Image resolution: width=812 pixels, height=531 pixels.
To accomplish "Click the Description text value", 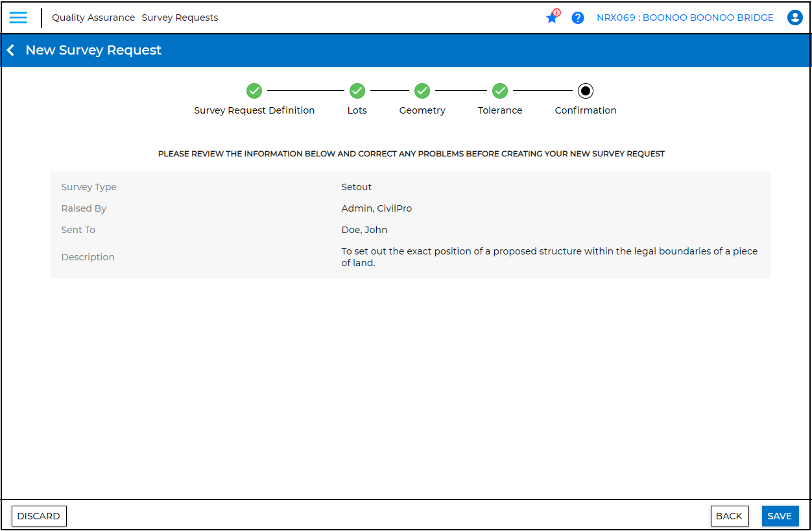I will [549, 257].
